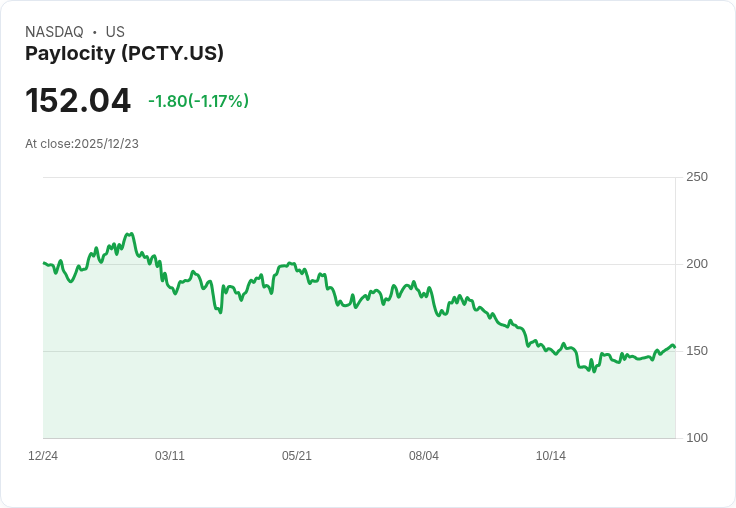Click the 03/11 date axis label
This screenshot has width=736, height=508.
[x=170, y=455]
